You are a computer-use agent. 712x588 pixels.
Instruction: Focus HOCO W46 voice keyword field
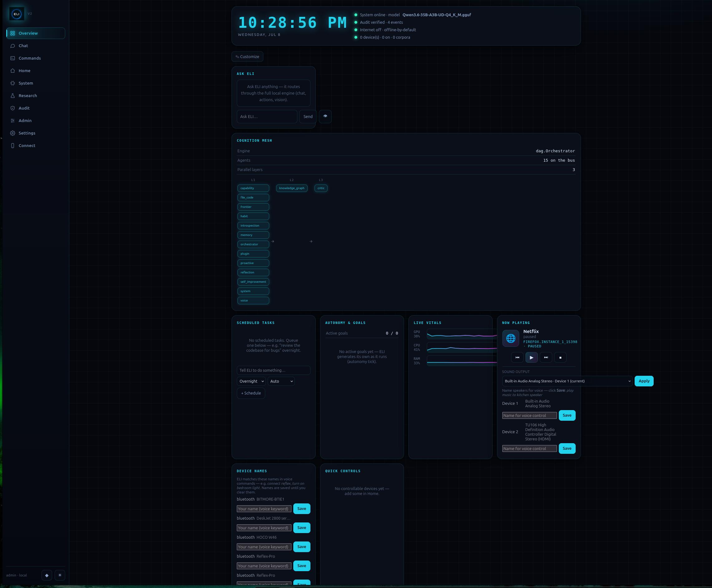click(x=264, y=547)
